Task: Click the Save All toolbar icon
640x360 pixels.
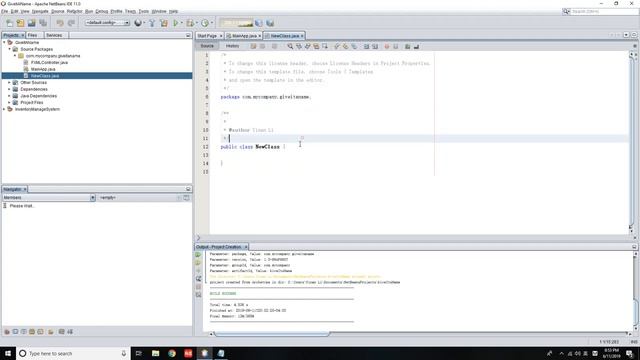Action: (x=43, y=23)
